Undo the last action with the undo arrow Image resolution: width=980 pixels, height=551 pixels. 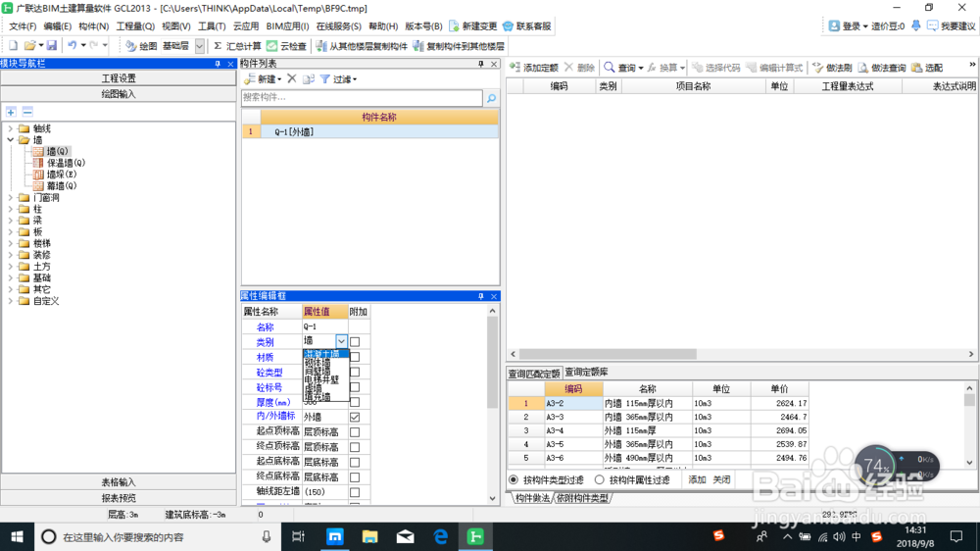[x=73, y=46]
